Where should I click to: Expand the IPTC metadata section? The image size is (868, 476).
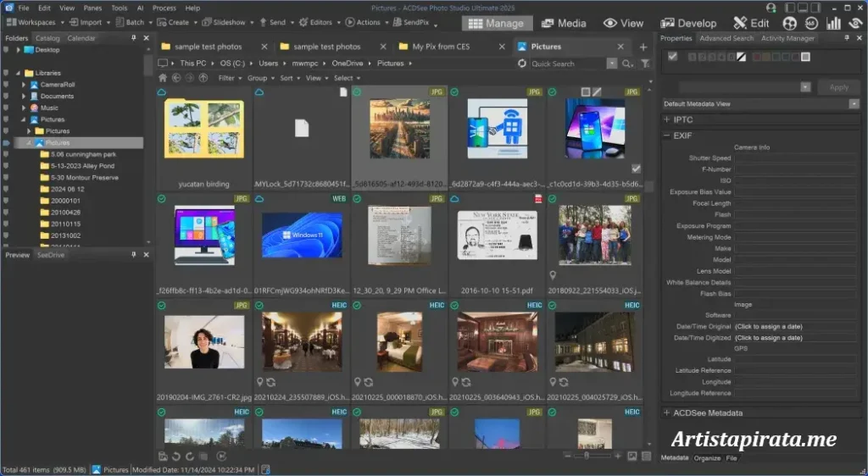667,119
